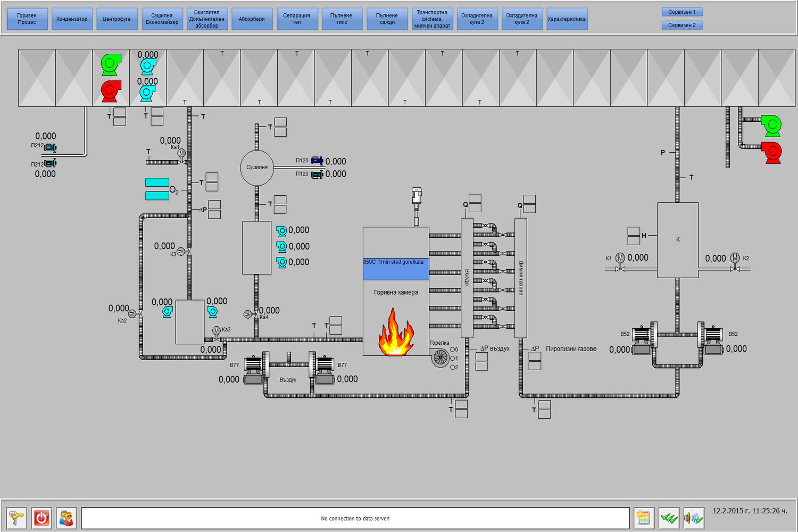Click the Сервизен 2 button

click(x=682, y=25)
